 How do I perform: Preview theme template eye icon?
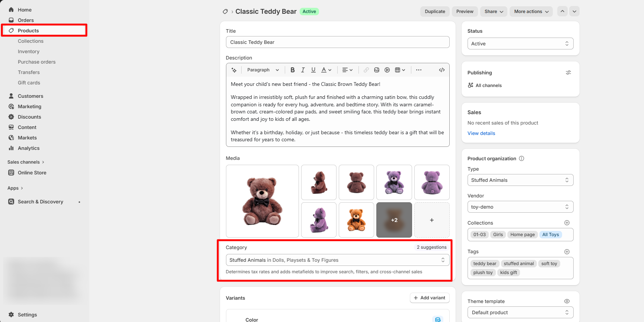(567, 301)
